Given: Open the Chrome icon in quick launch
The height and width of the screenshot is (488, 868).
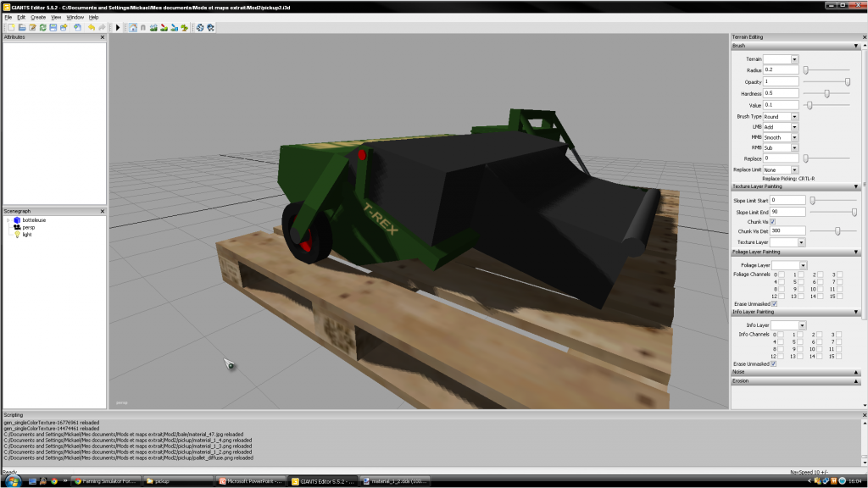Looking at the screenshot, I should click(x=53, y=481).
